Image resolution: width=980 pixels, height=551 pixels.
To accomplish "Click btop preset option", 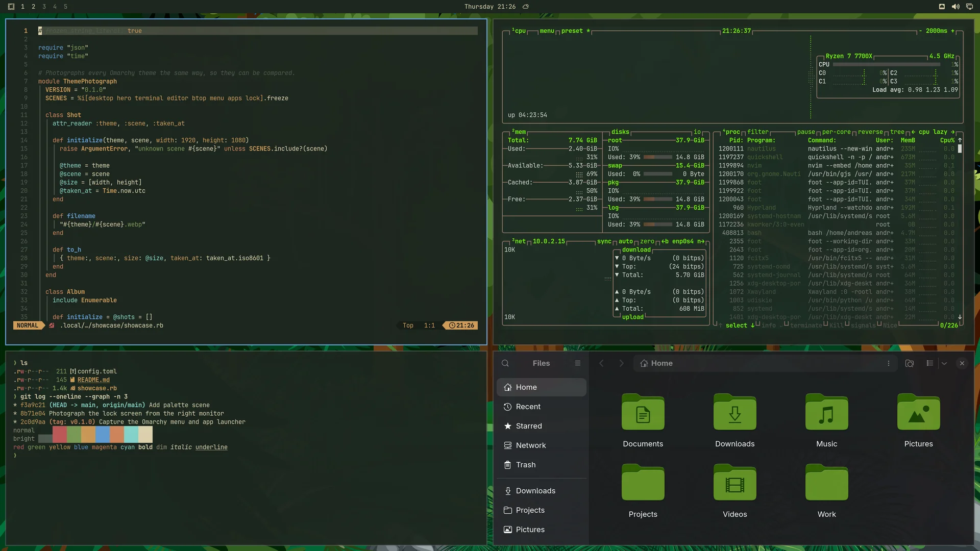I will [576, 31].
